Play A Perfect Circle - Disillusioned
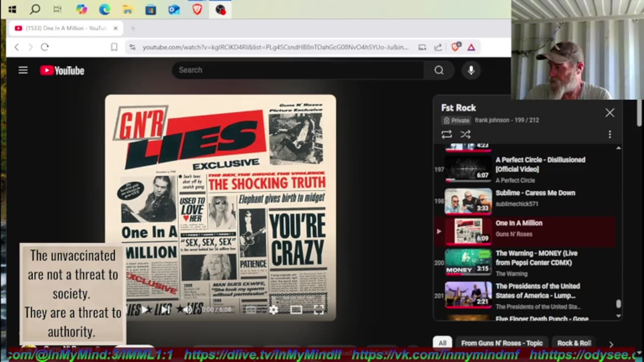This screenshot has width=644, height=362. (525, 169)
